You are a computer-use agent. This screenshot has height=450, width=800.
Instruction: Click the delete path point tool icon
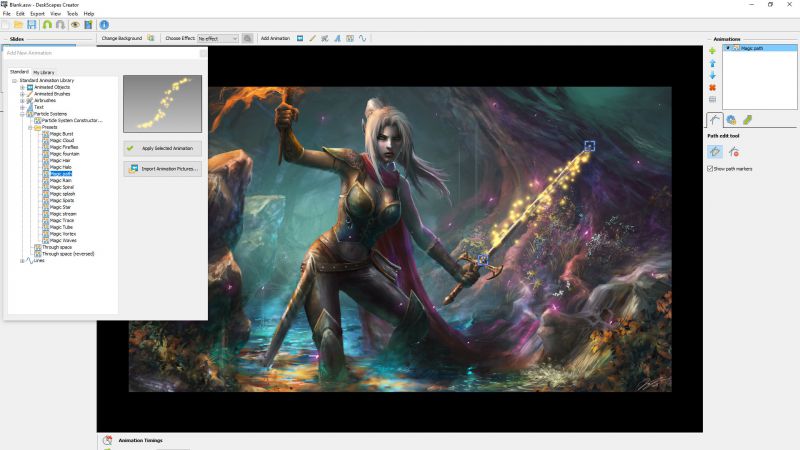[x=734, y=152]
